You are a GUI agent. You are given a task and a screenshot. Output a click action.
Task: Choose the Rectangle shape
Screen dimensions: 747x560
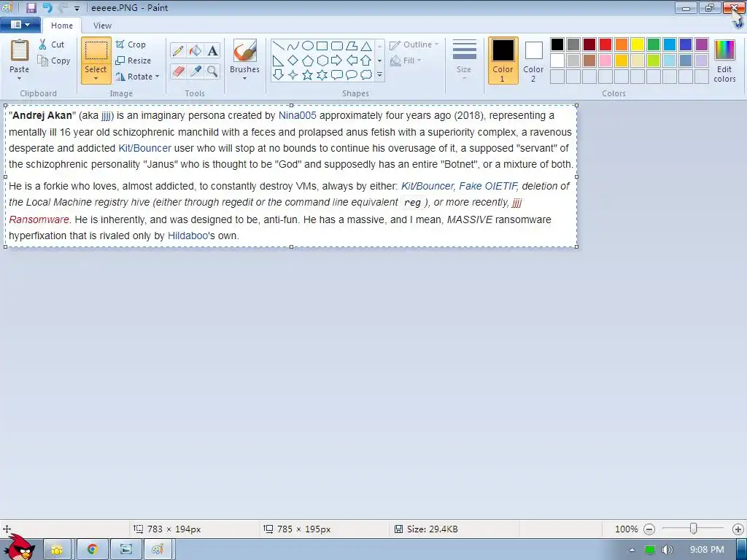point(322,46)
